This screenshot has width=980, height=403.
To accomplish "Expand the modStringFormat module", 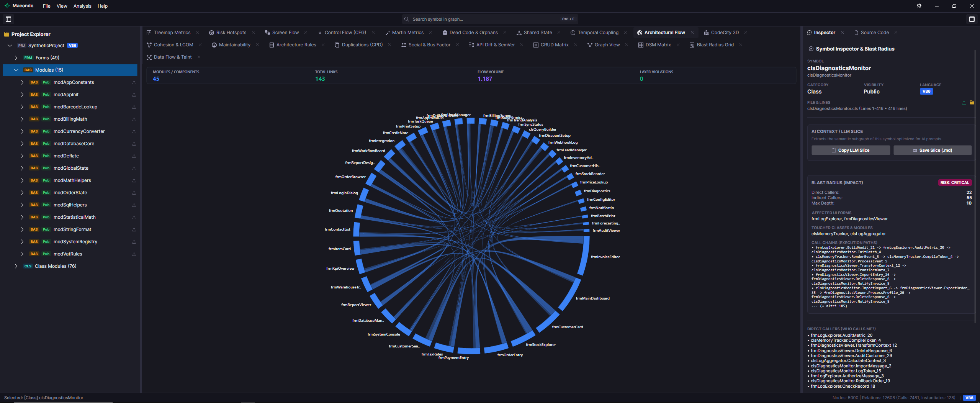I will 22,229.
